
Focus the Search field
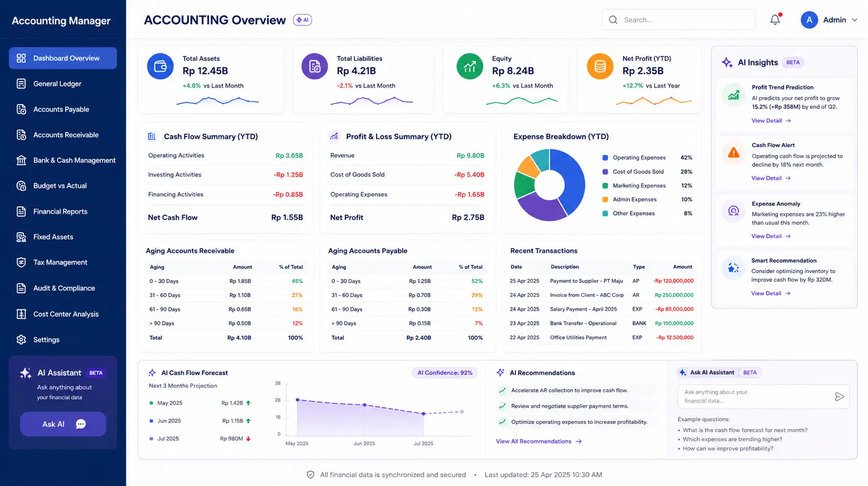coord(679,20)
